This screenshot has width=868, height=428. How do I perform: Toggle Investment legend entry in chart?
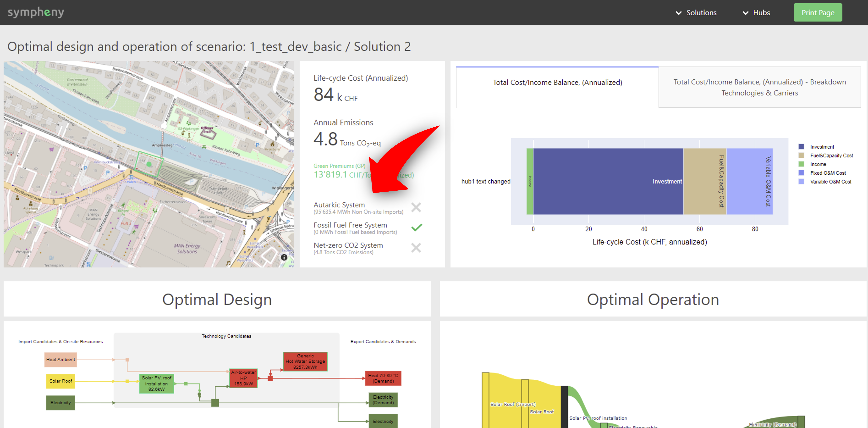pyautogui.click(x=821, y=147)
